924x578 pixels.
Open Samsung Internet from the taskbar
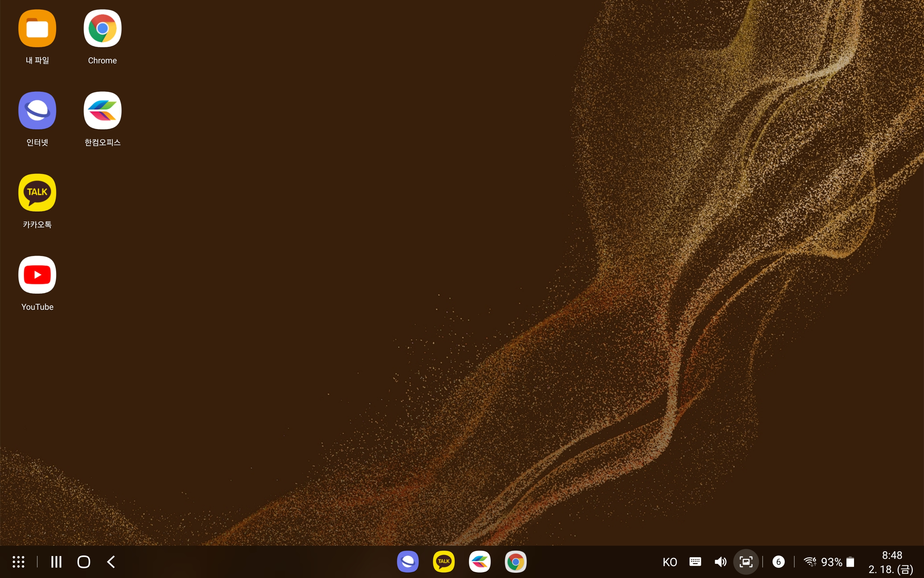tap(408, 562)
